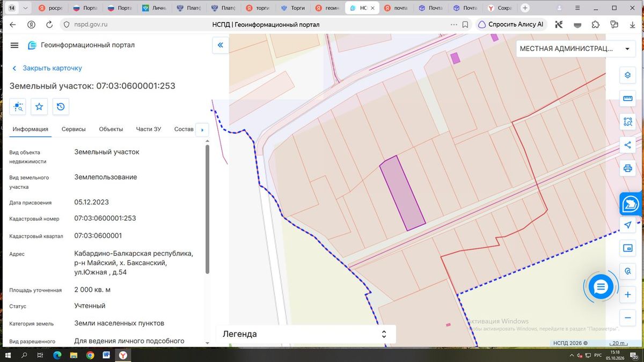Click the information panel scrollbar
The image size is (644, 362).
(x=208, y=209)
